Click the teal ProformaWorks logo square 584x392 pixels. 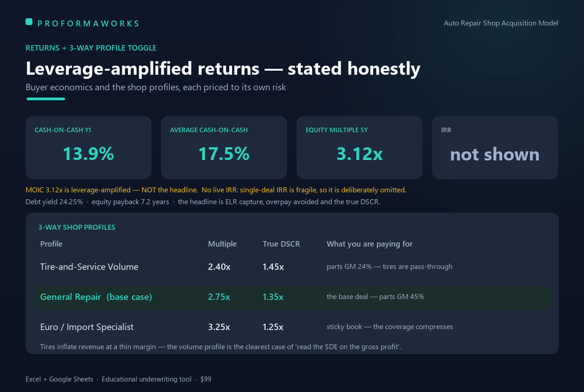(29, 21)
